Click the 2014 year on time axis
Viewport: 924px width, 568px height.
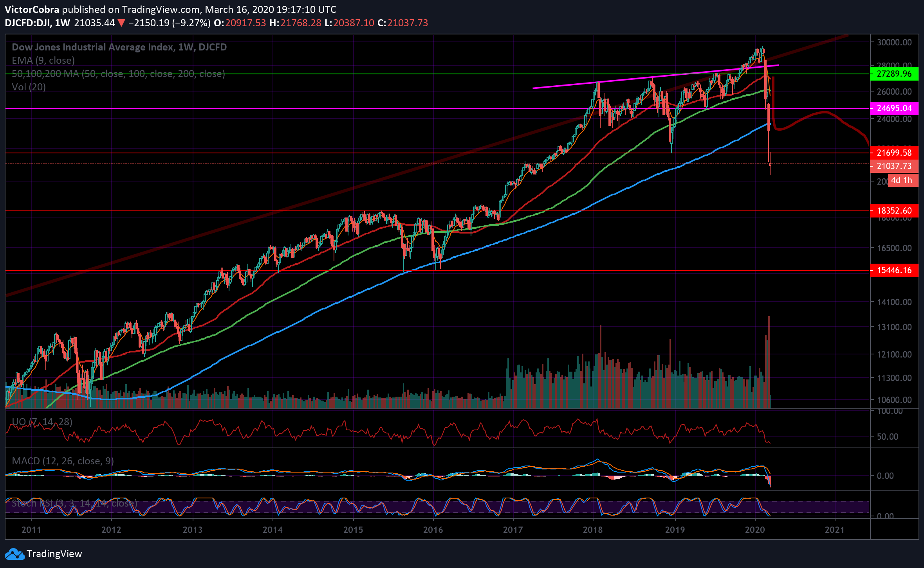[273, 530]
